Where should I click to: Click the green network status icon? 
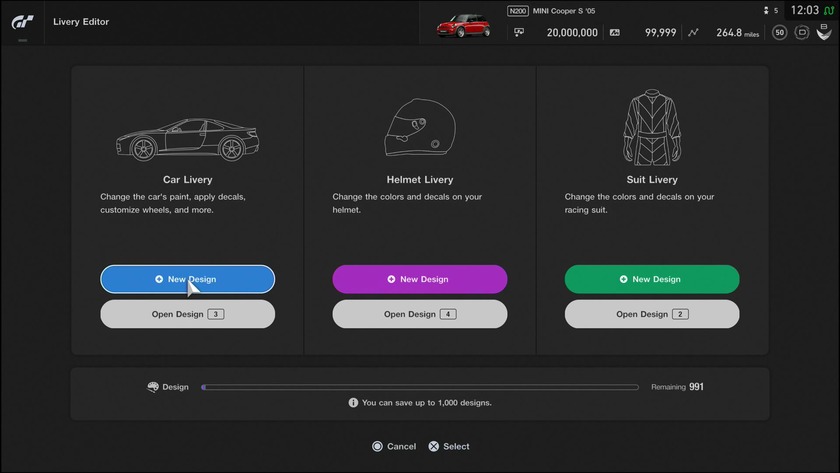point(829,10)
